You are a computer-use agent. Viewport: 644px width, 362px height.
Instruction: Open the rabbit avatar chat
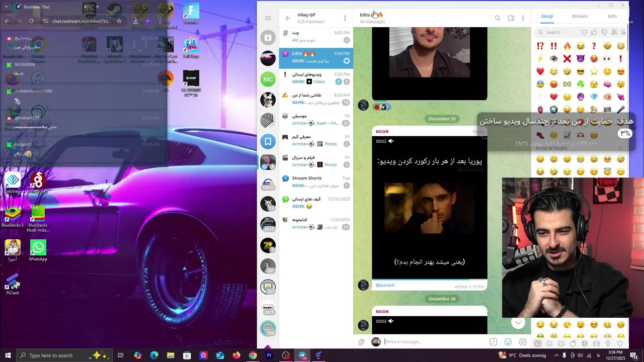pos(268,100)
